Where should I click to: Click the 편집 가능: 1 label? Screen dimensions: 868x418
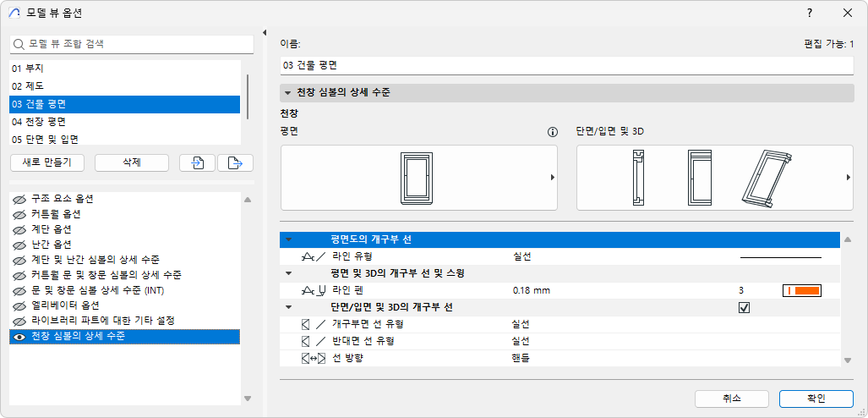[828, 44]
